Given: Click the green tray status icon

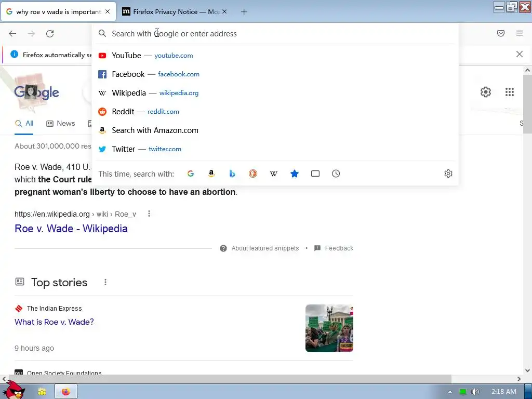Looking at the screenshot, I should pos(463,392).
